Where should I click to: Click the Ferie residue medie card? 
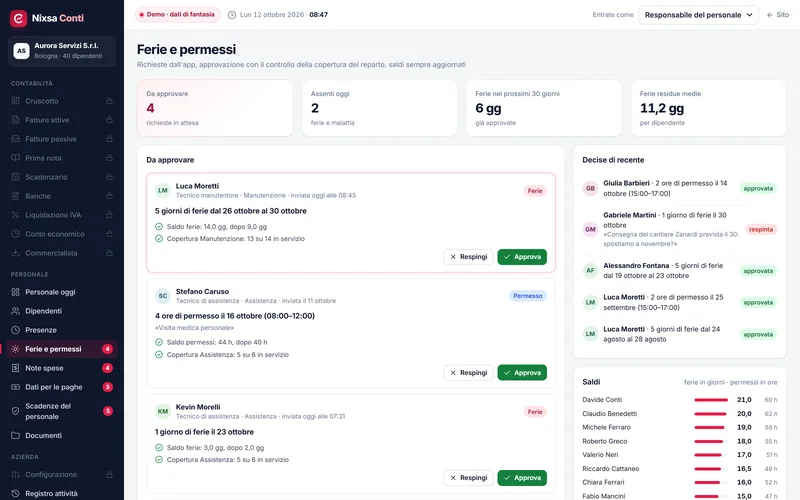coord(709,108)
